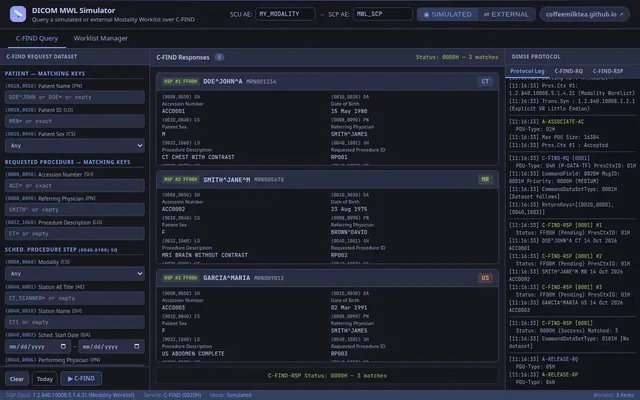Image resolution: width=640 pixels, height=400 pixels.
Task: Click Worklist 3 items status entry
Action: point(613,395)
